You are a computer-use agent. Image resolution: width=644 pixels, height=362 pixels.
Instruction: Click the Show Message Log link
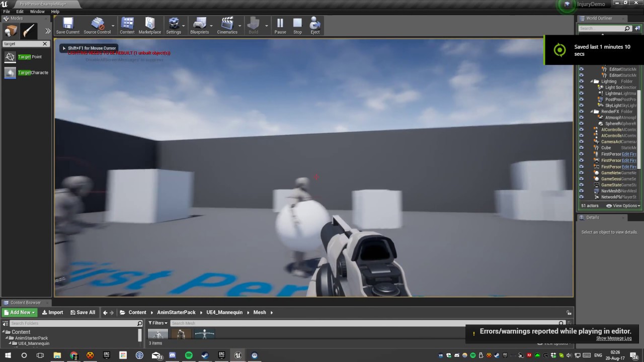[614, 338]
